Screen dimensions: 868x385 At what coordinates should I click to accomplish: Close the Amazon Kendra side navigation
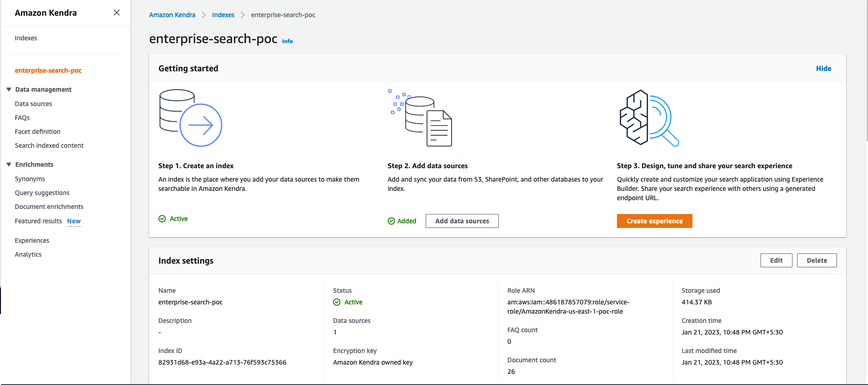click(117, 13)
